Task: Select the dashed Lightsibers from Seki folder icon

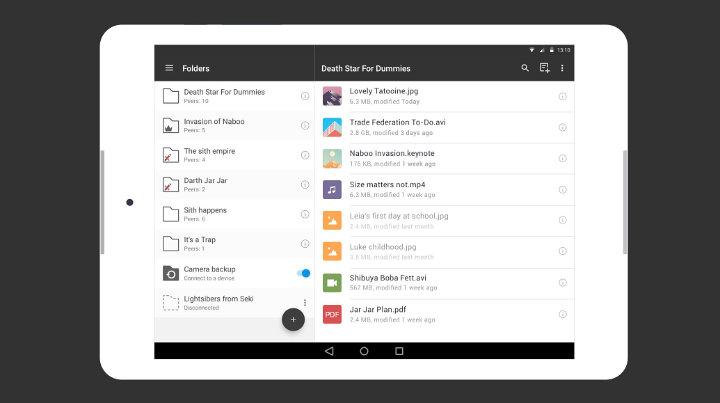Action: 171,302
